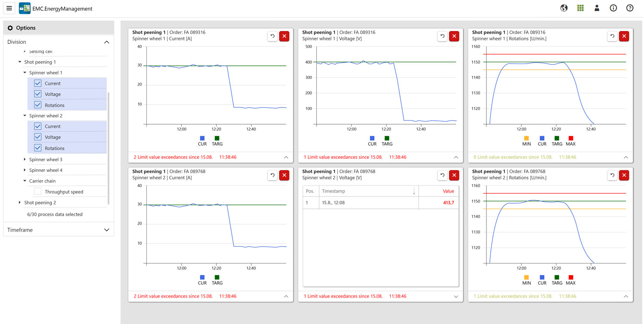
Task: Open the hamburger navigation menu
Action: [x=9, y=8]
